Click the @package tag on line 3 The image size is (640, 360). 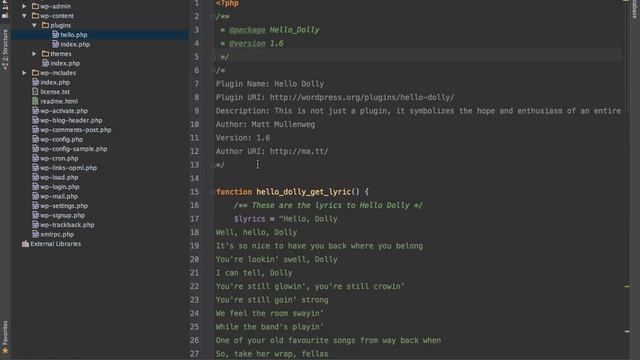(247, 30)
